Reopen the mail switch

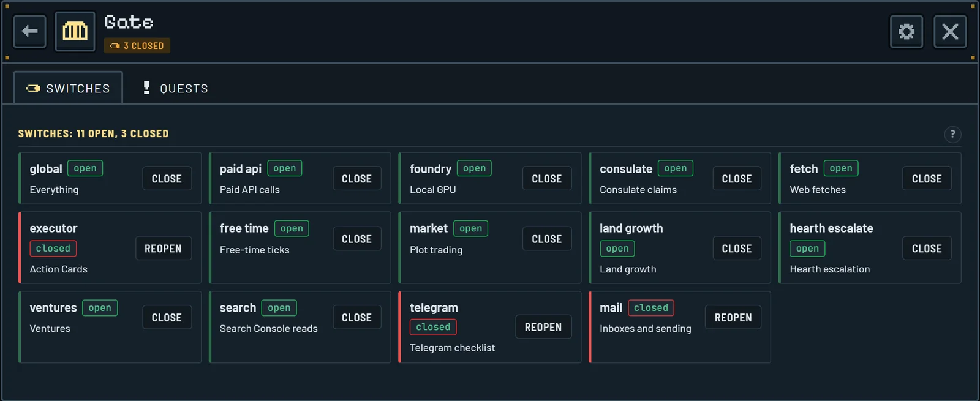coord(733,318)
